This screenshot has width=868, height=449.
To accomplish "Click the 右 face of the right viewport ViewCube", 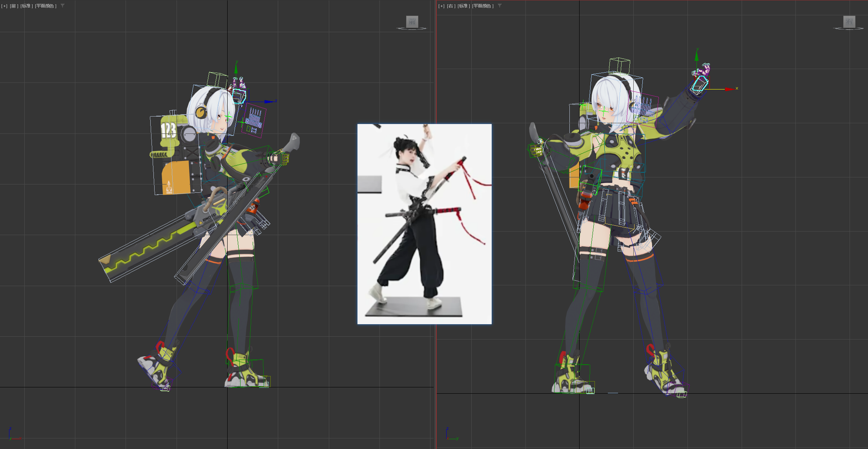I will (x=849, y=22).
